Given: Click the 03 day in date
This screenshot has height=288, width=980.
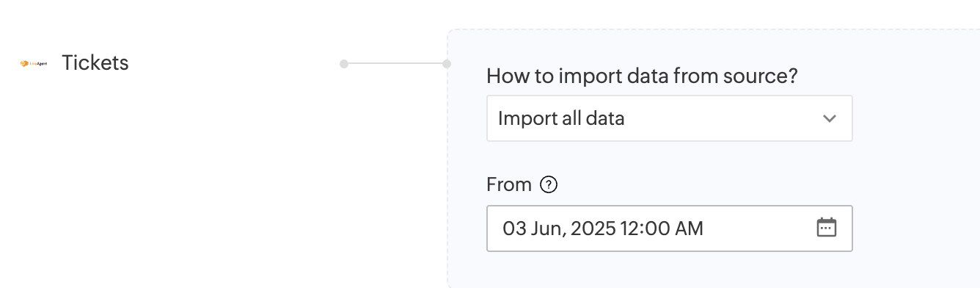Looking at the screenshot, I should [x=514, y=228].
